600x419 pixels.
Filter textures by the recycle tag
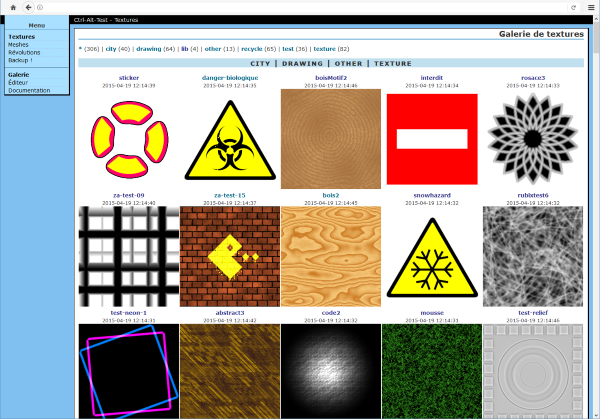251,49
